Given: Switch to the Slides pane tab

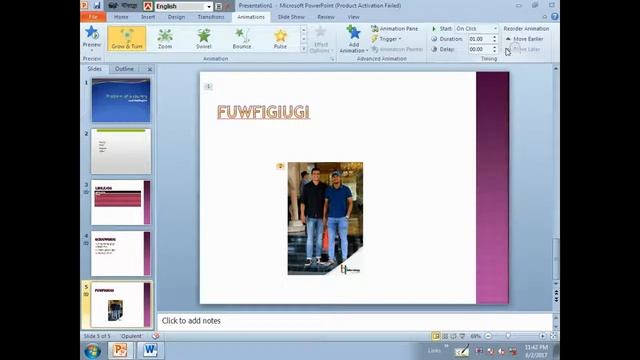Looking at the screenshot, I should click(95, 69).
